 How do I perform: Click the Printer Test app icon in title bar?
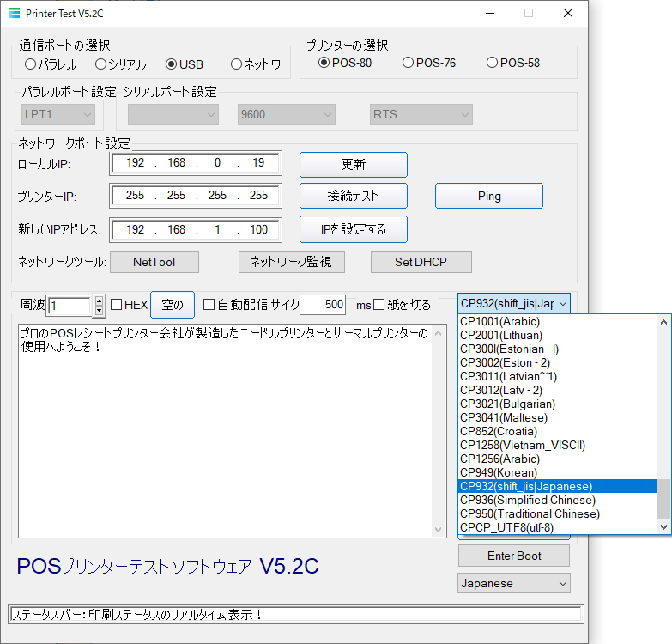pos(15,14)
